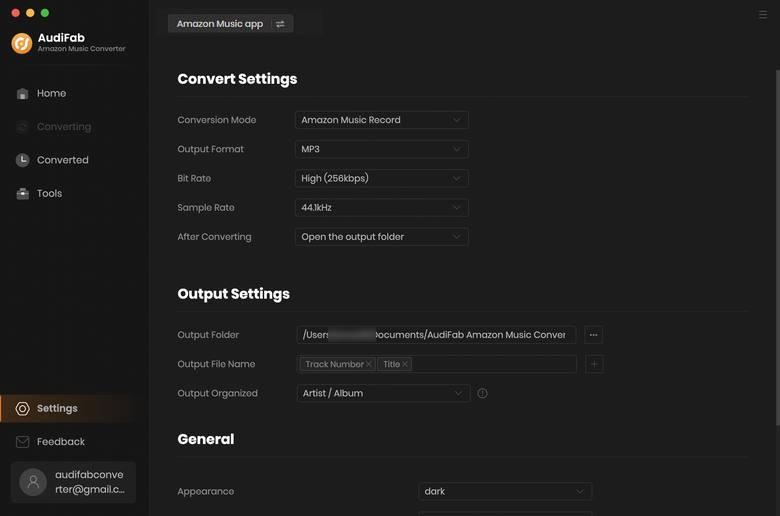Click the Output File Name field
780x516 pixels.
click(x=437, y=364)
